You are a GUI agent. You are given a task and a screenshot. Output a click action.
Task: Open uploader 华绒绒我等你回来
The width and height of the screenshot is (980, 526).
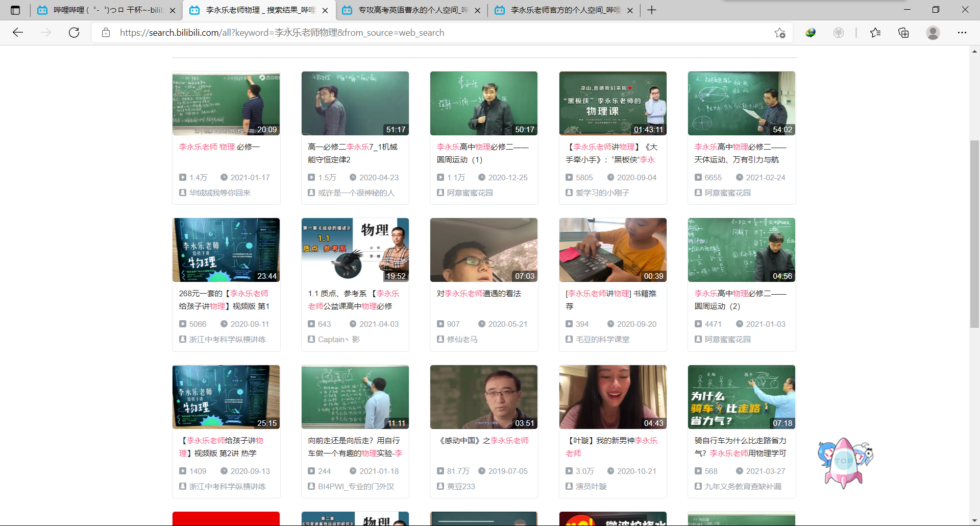click(220, 193)
